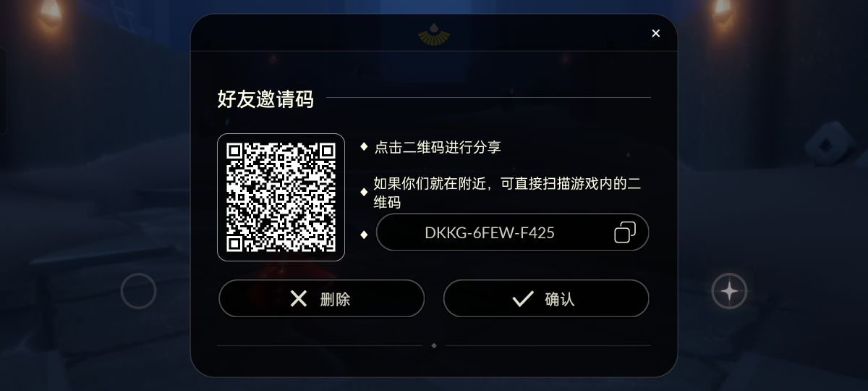Click the 点击二维码进行分享 hint text
The width and height of the screenshot is (868, 391).
[x=438, y=147]
